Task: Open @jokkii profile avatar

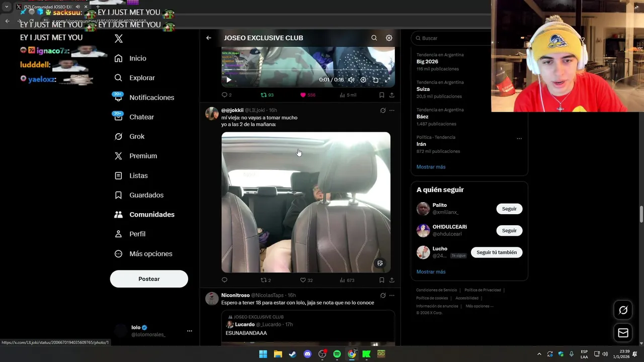Action: (x=212, y=114)
